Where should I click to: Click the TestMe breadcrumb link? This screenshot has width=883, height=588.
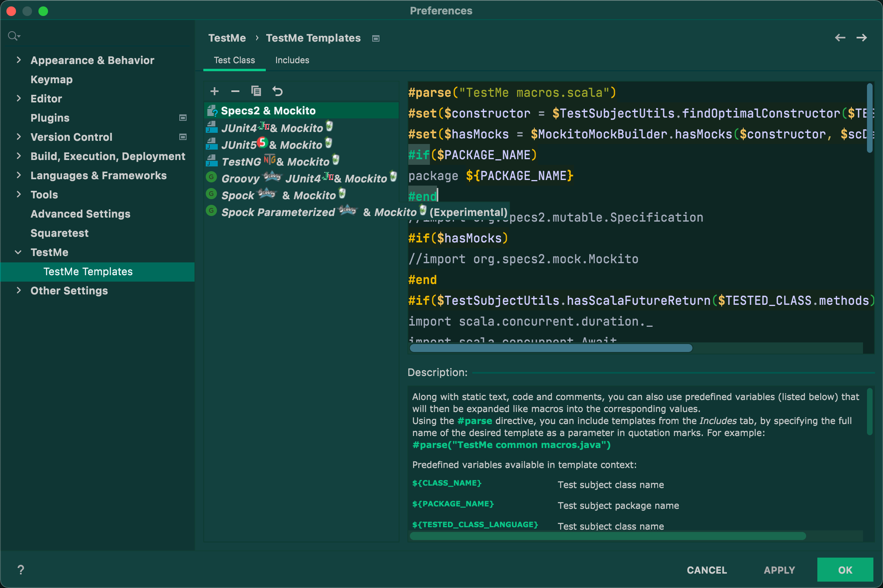[227, 38]
